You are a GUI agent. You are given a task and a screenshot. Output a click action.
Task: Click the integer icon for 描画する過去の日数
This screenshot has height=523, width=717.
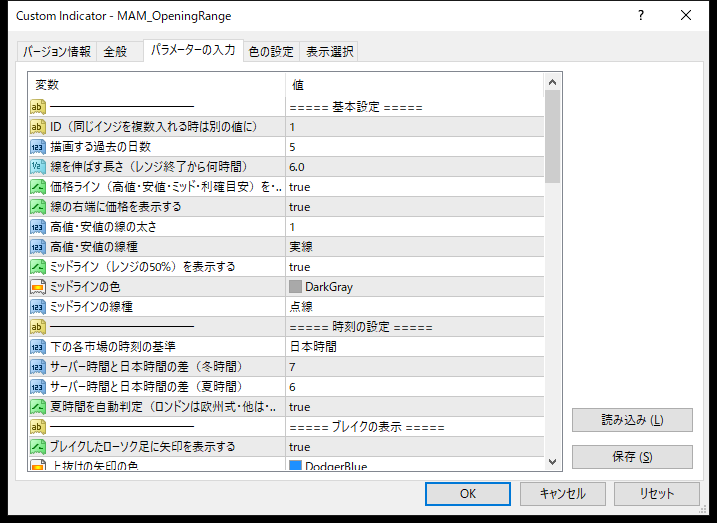(x=38, y=147)
